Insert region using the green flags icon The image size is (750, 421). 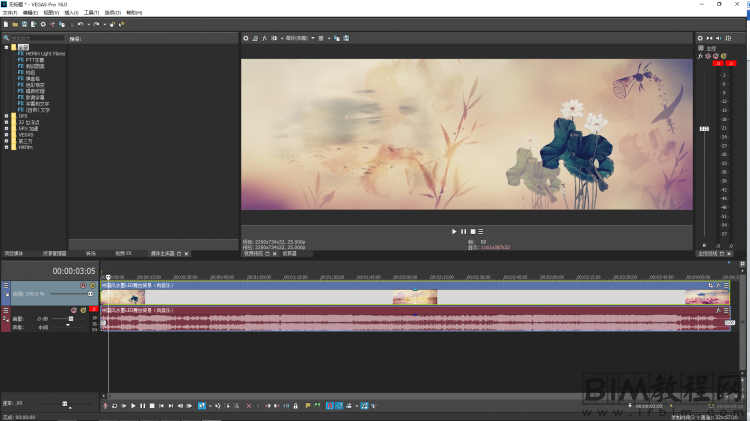(317, 406)
